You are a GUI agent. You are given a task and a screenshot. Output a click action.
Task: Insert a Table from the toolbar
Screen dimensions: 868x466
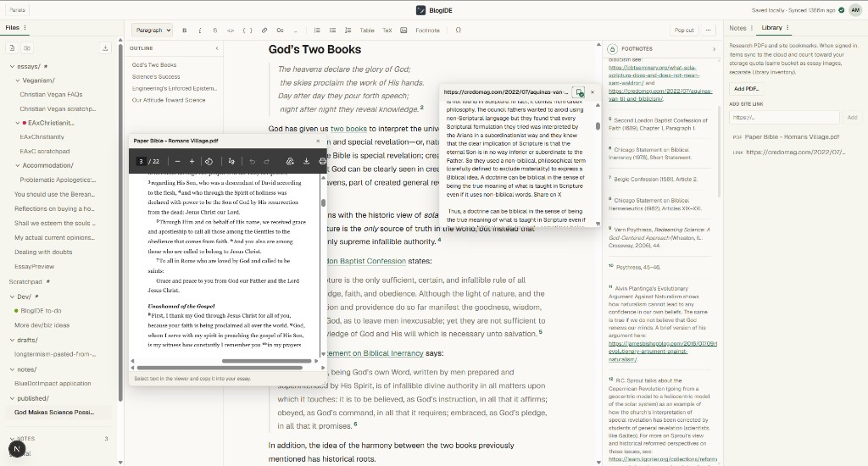click(367, 31)
